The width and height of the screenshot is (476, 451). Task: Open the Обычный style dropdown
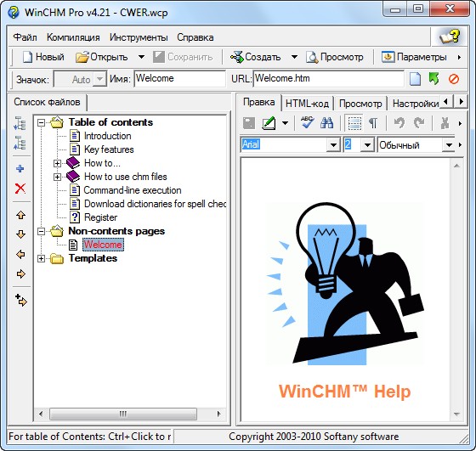[x=449, y=145]
